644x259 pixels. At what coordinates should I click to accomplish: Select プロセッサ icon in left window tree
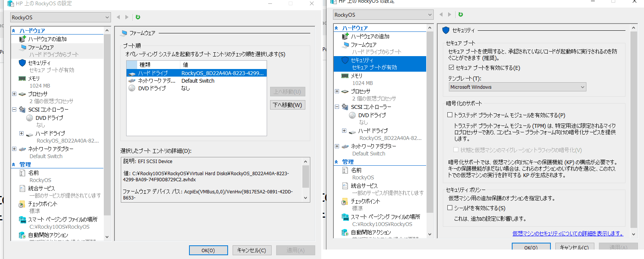click(22, 94)
